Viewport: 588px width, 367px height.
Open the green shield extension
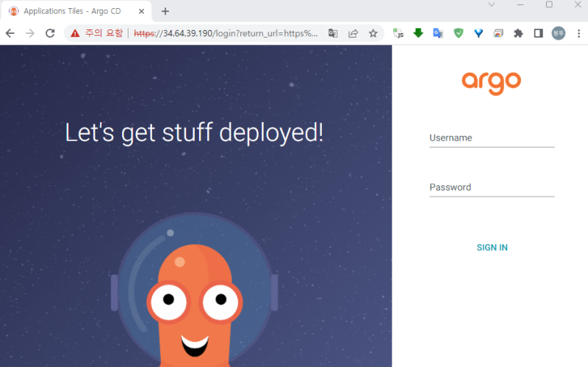pyautogui.click(x=458, y=33)
